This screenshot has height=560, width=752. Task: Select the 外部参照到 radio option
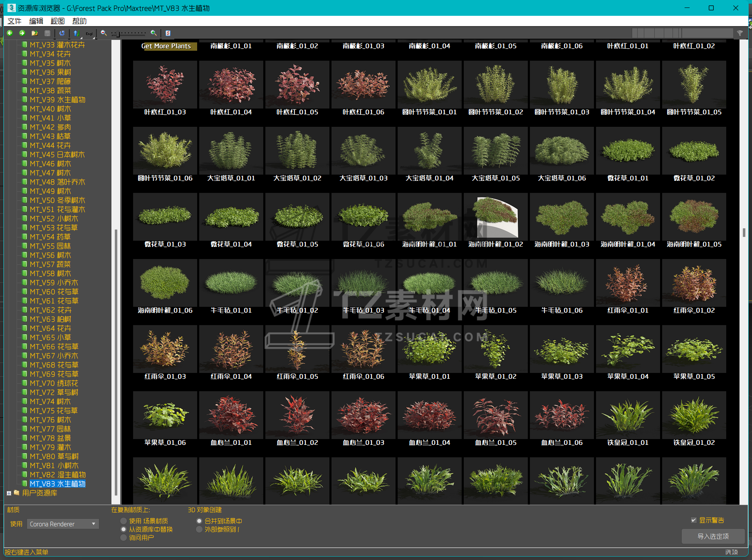(x=199, y=529)
